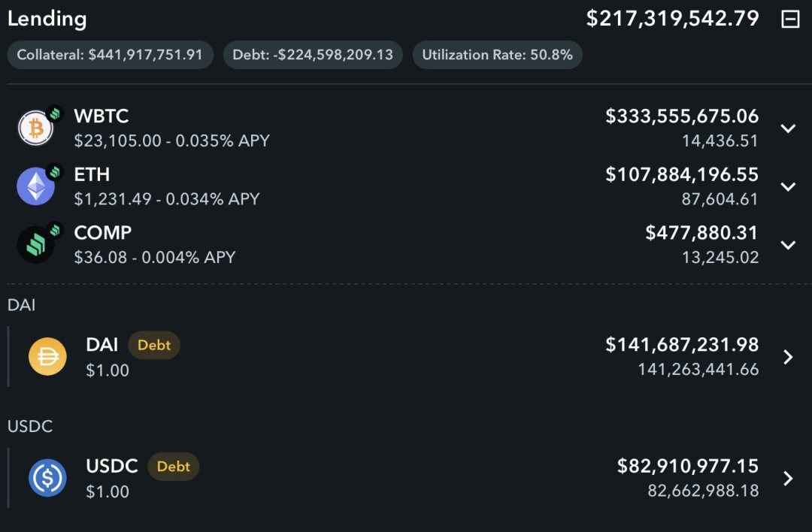The height and width of the screenshot is (532, 812).
Task: Collapse the Lending section with minus icon
Action: point(790,20)
